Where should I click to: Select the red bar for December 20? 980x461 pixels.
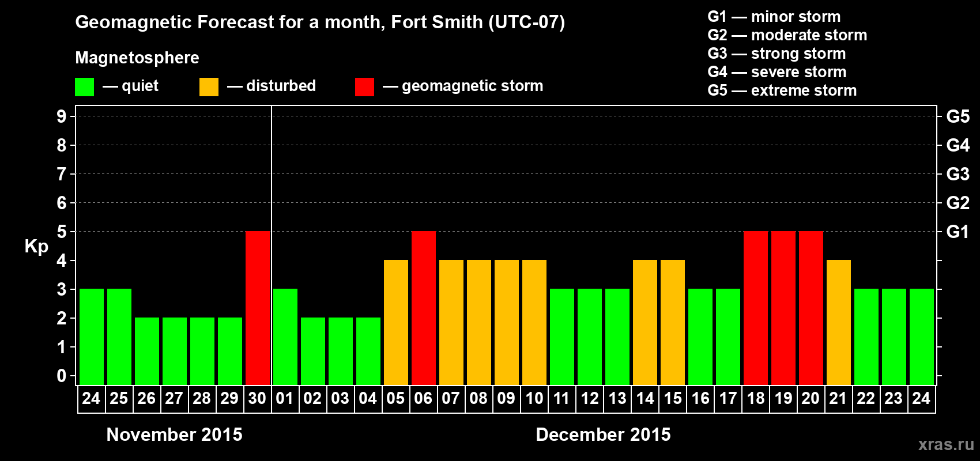[811, 308]
